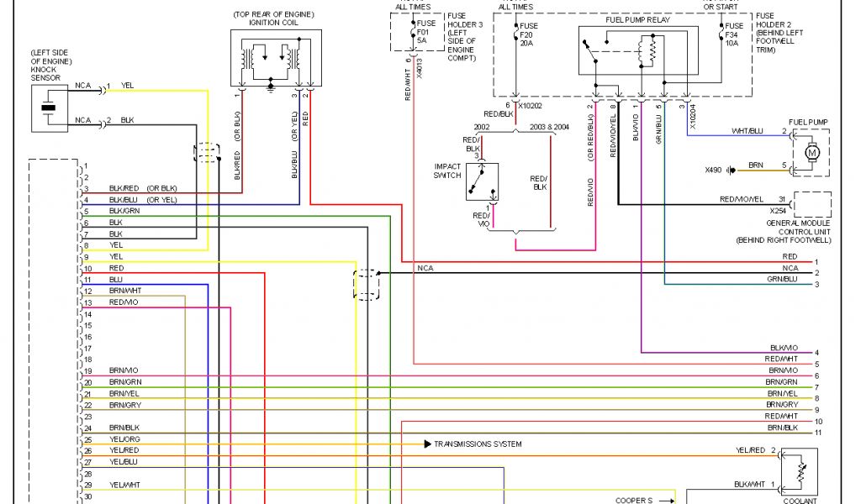Select the F01 5A fuse symbol
The width and height of the screenshot is (861, 504).
click(x=413, y=35)
